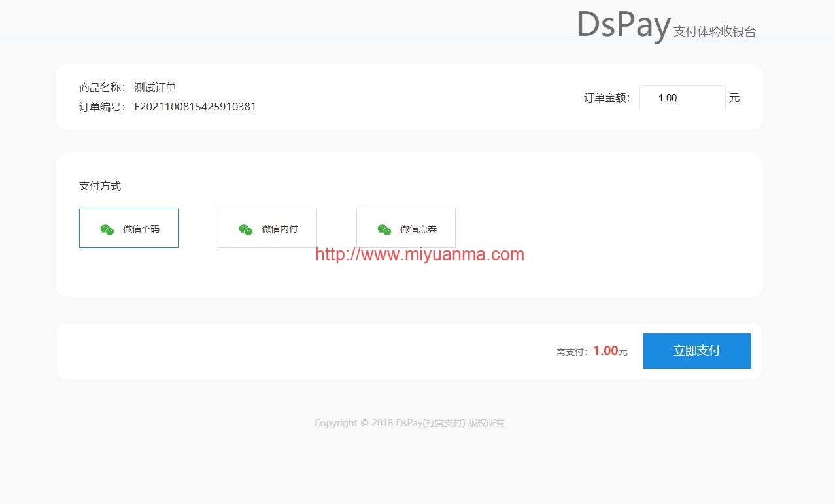The image size is (835, 504).
Task: Click the 支付方式 section heading
Action: [100, 186]
